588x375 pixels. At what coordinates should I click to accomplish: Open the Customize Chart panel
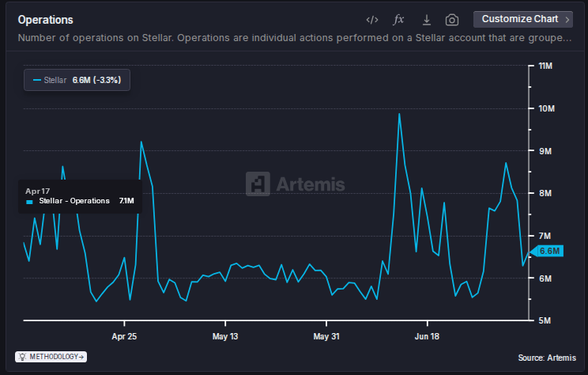(519, 19)
